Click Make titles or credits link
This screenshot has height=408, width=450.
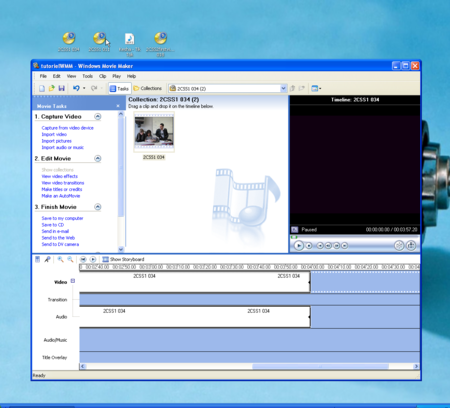62,189
